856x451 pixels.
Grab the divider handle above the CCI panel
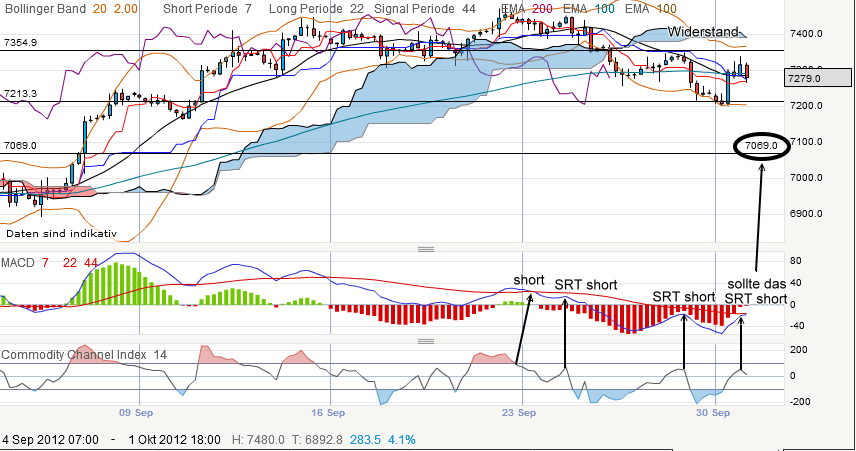tap(426, 341)
